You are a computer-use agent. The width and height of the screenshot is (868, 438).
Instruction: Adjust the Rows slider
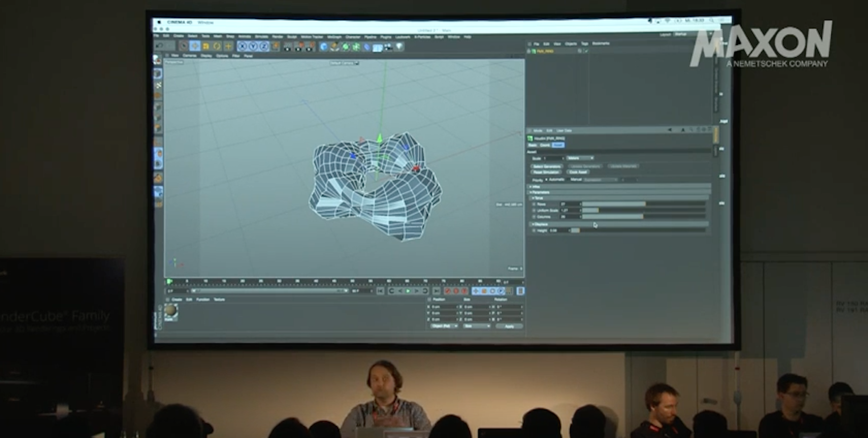click(644, 204)
